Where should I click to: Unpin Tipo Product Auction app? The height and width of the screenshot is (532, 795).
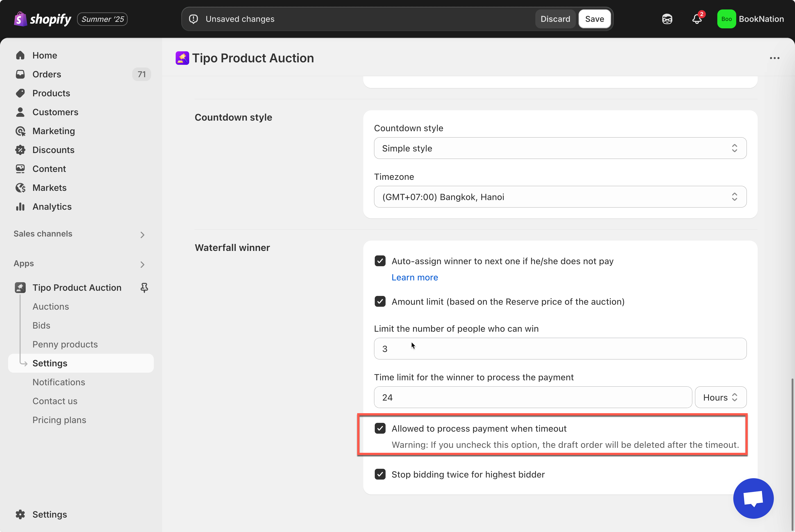(x=144, y=288)
